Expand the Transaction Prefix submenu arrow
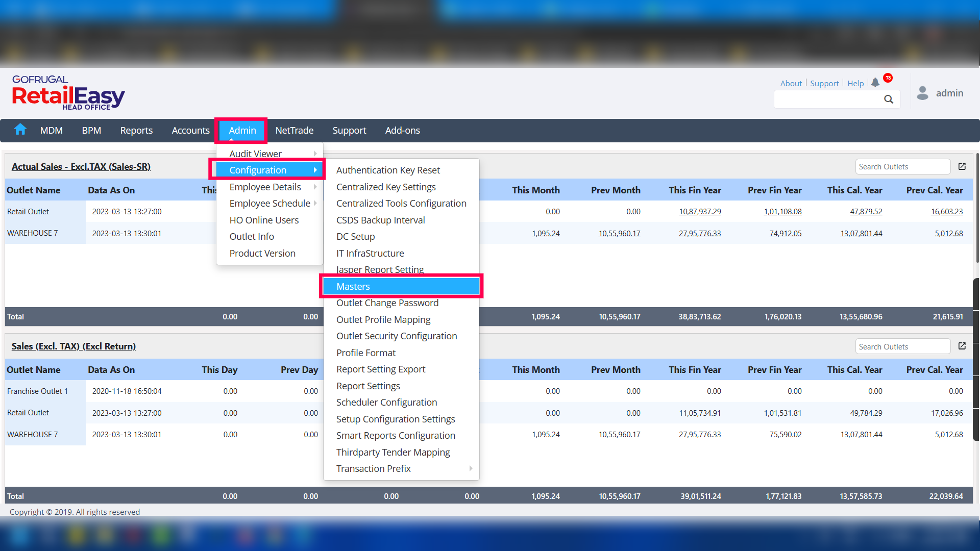 (x=470, y=468)
